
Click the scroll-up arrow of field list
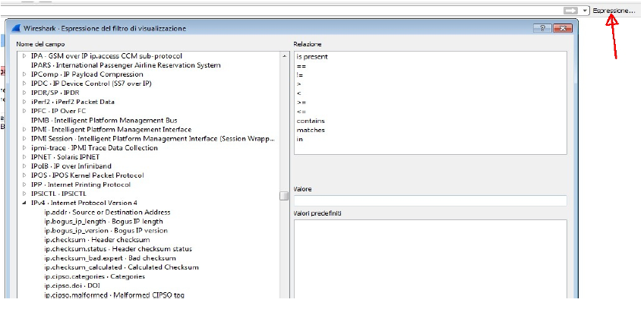284,56
